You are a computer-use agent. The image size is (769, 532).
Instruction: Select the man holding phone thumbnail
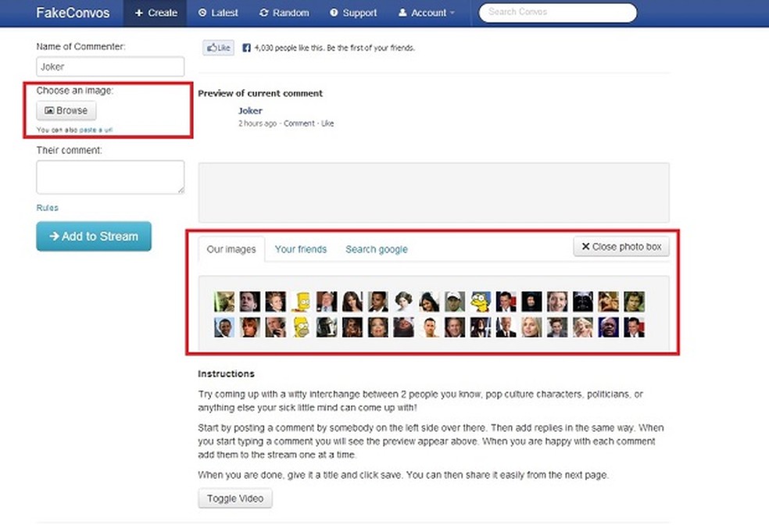(275, 327)
